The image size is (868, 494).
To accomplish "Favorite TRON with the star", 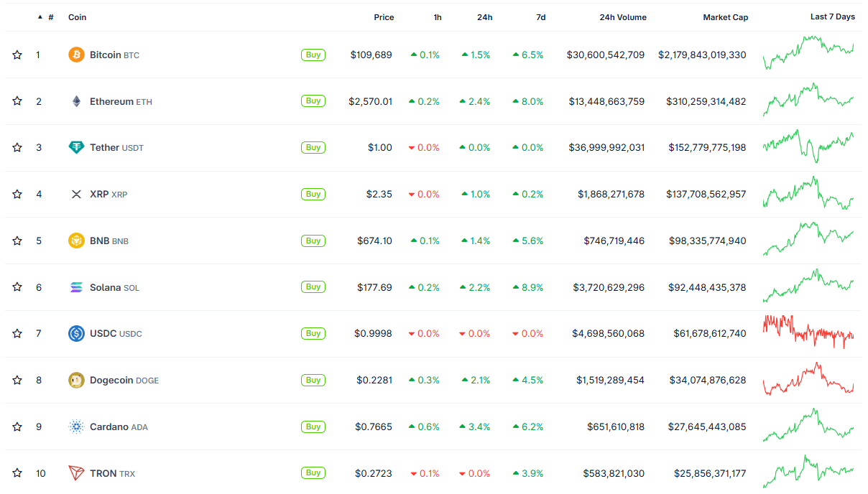I will click(x=17, y=473).
